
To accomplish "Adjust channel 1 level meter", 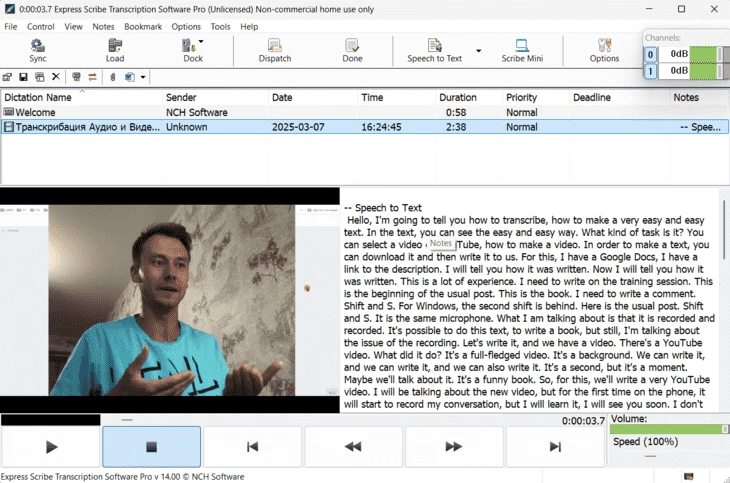I will pos(707,71).
